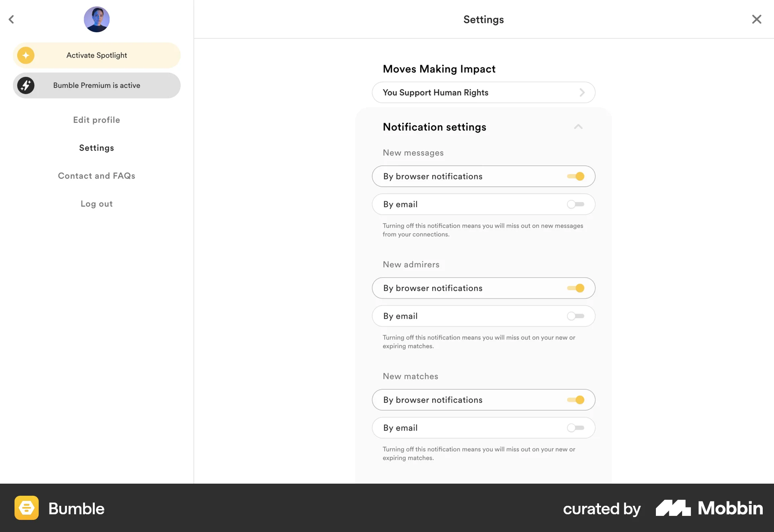Toggle email notifications for New matches

[576, 428]
